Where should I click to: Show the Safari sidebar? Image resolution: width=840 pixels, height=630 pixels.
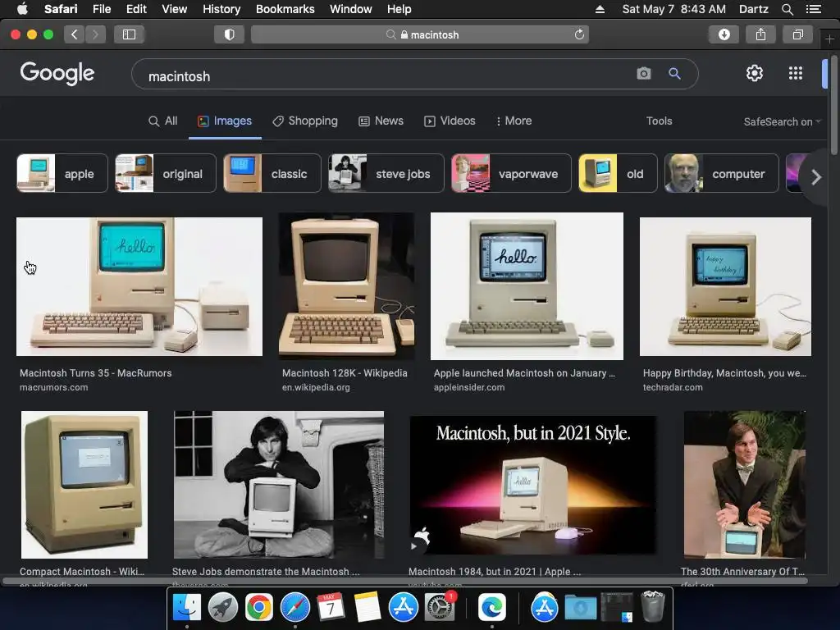click(129, 34)
